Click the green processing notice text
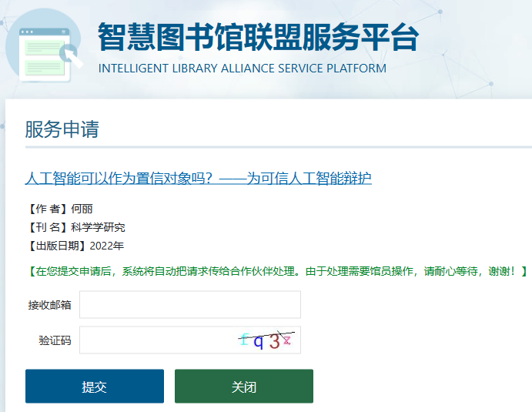532x412 pixels. click(277, 270)
